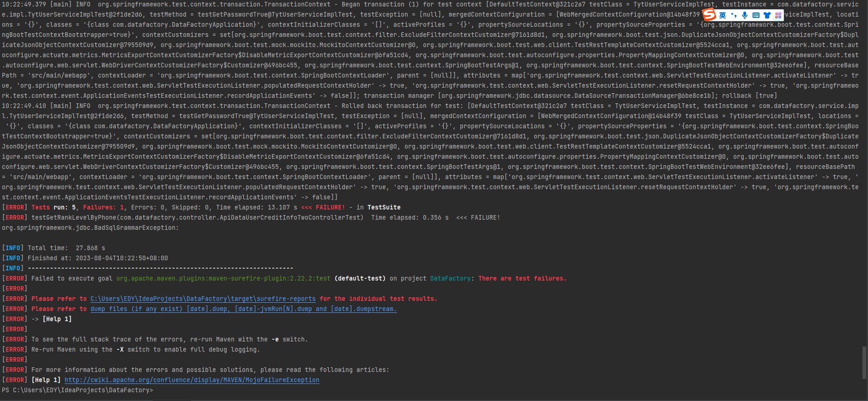Click the '<<< FAILURE! - in TestSuite' text
This screenshot has height=401, width=868.
click(x=351, y=207)
